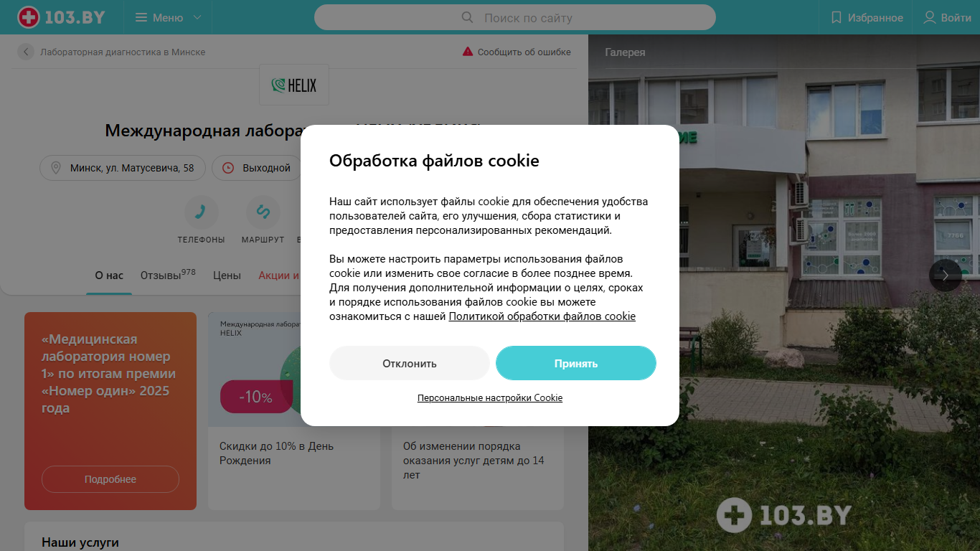Accept cookies with Принять button
980x551 pixels.
tap(576, 363)
